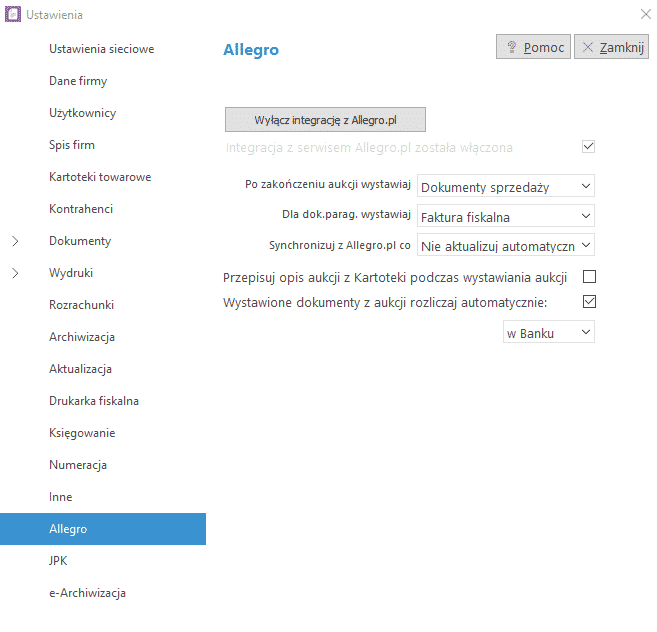Expand the Dokumenty section arrow

pyautogui.click(x=15, y=241)
